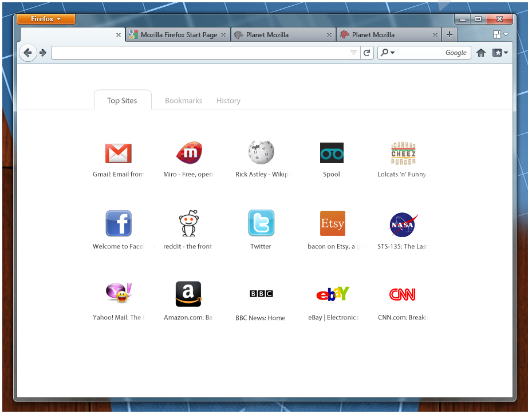
Task: Open the orange Firefox menu button
Action: pos(46,19)
